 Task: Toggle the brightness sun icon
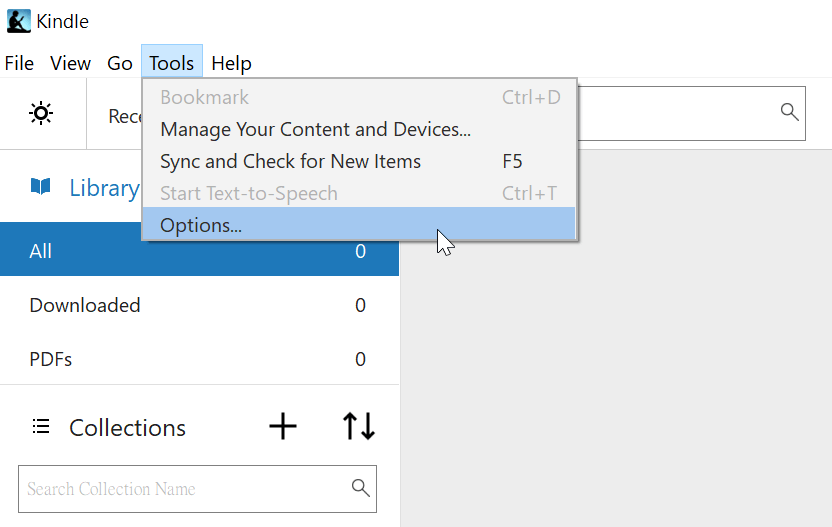pos(41,113)
